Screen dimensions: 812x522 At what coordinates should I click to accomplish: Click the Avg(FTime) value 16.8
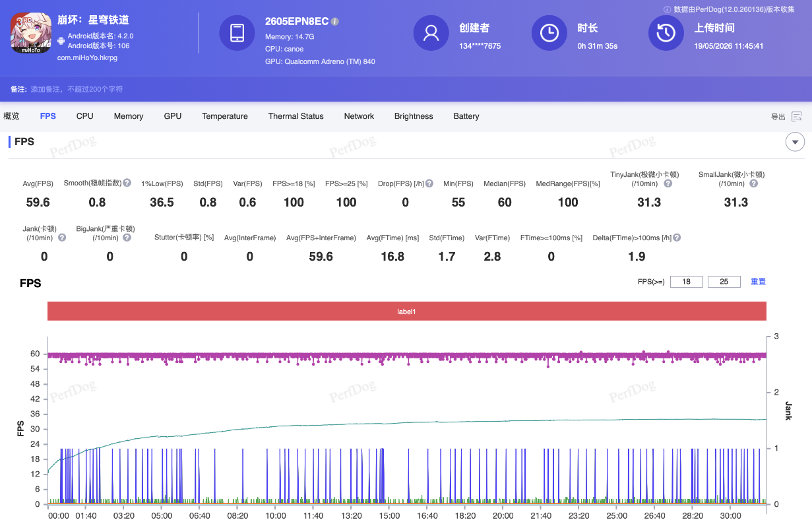click(x=392, y=257)
